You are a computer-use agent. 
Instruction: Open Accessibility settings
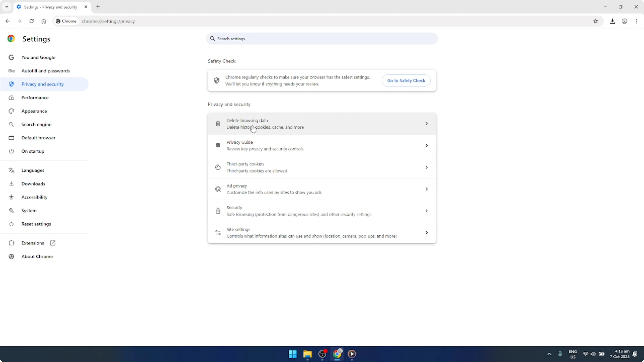click(x=34, y=197)
